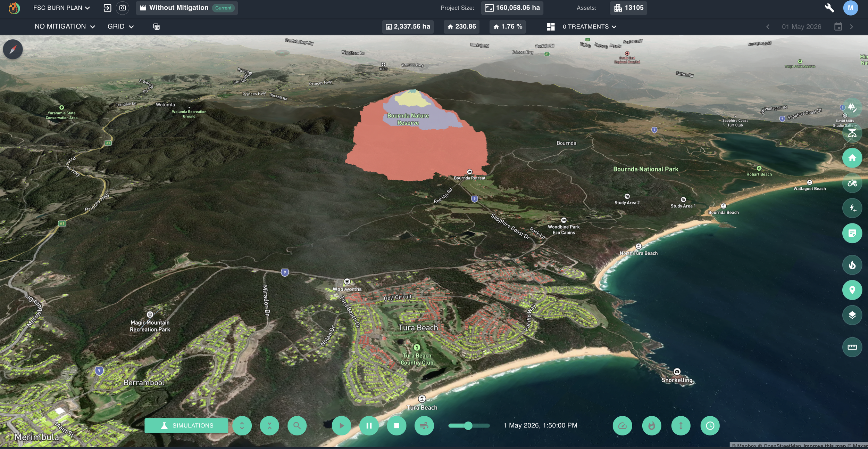Screen dimensions: 868x449
Task: Click the Study Area 1 map marker
Action: [x=683, y=199]
